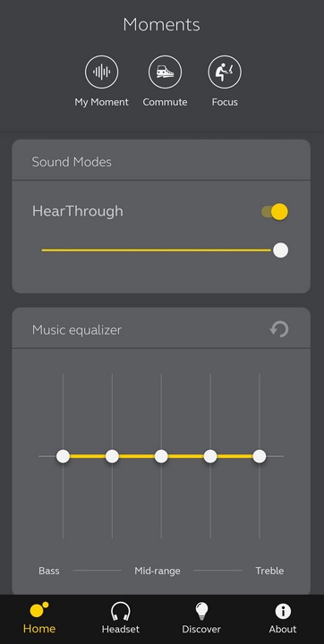Tap the Sound Modes header

click(x=72, y=162)
